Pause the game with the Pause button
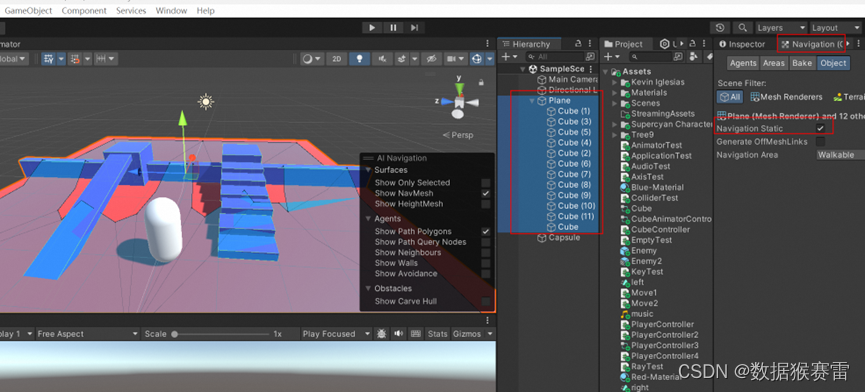The image size is (865, 392). pyautogui.click(x=393, y=28)
